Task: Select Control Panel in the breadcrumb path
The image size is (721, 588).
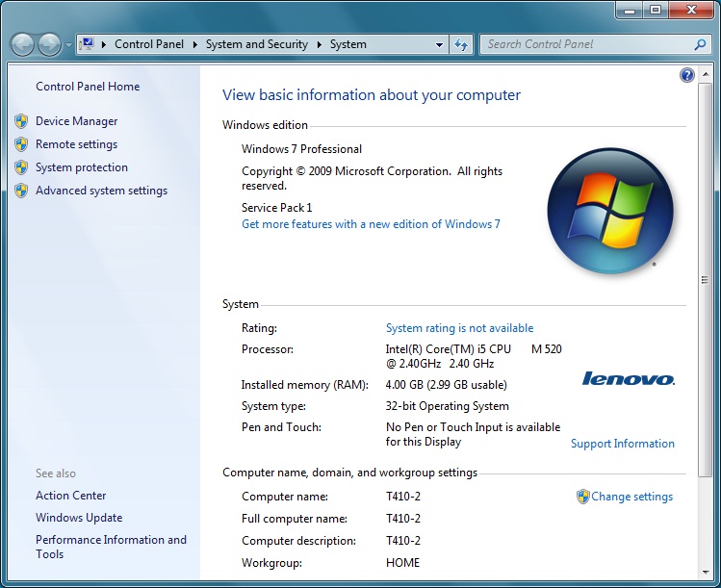Action: [x=148, y=44]
